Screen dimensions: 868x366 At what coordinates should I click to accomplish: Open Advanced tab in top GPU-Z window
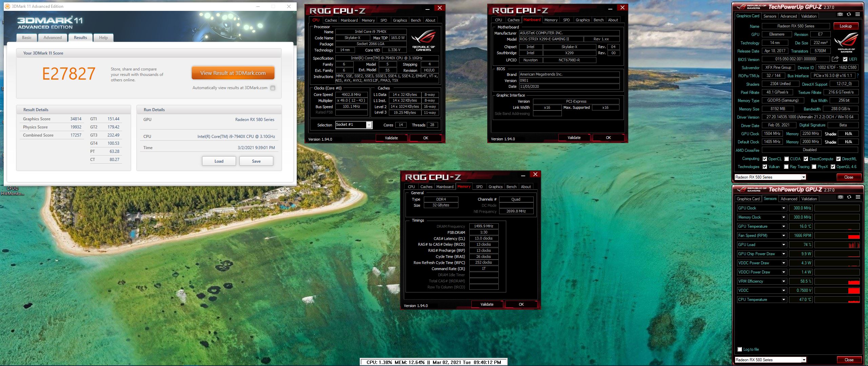coord(788,16)
